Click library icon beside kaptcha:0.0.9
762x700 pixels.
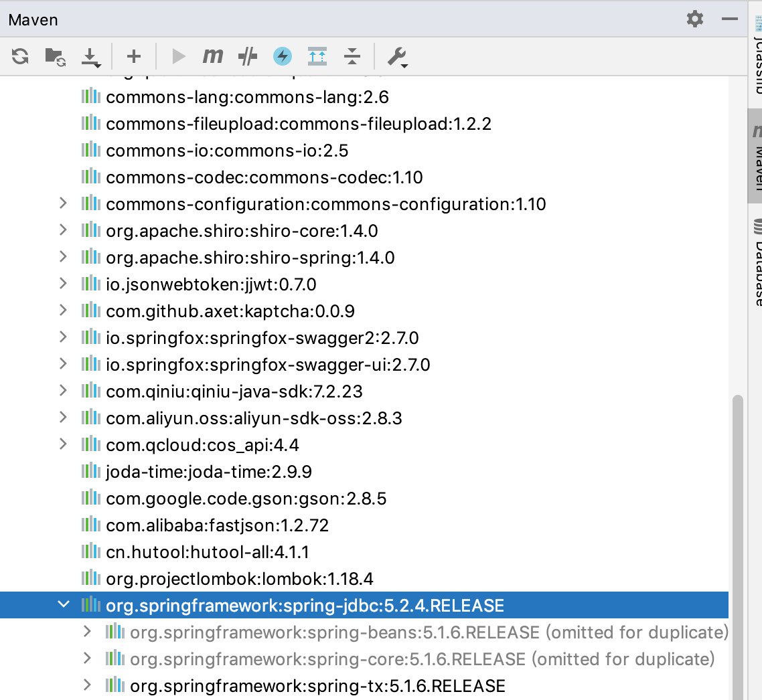91,310
